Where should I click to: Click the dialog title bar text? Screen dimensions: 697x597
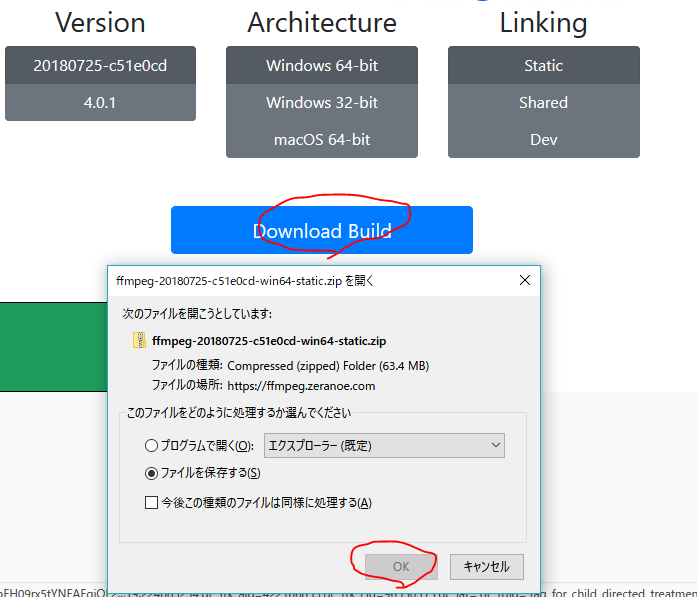[244, 281]
